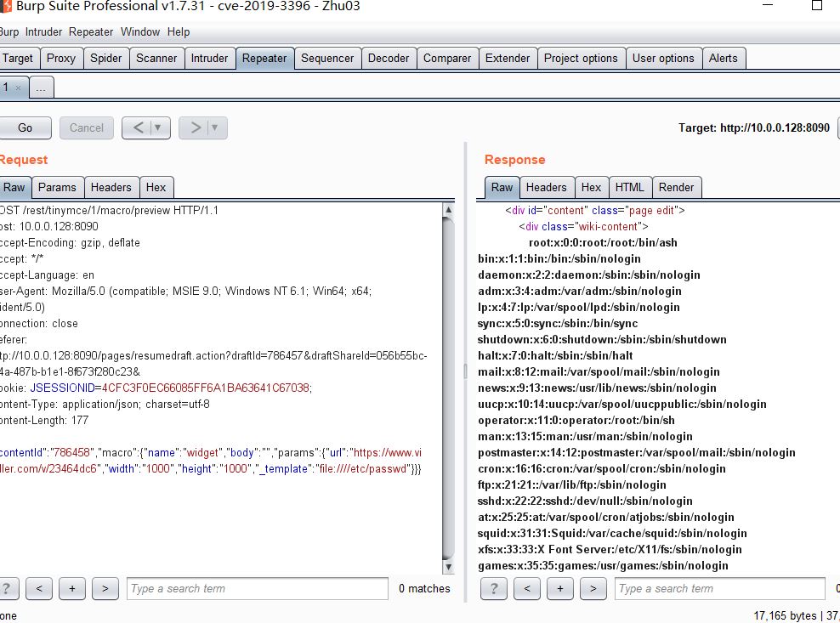840x623 pixels.
Task: Go to previous request with the < history button
Action: (139, 127)
